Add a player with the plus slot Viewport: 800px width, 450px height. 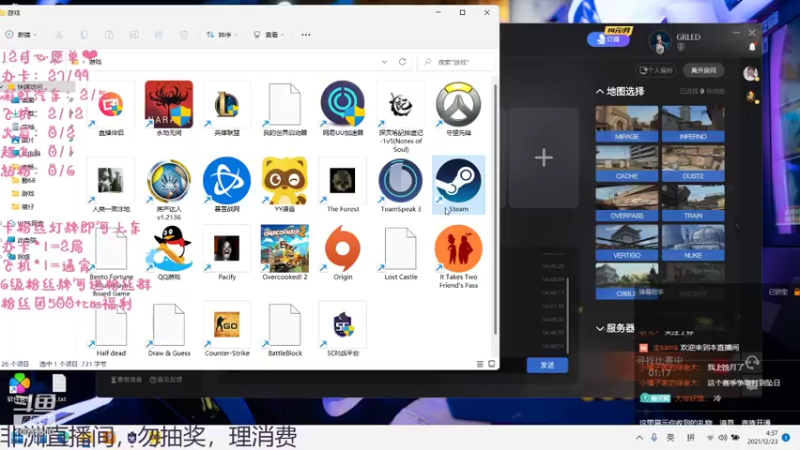(x=544, y=158)
